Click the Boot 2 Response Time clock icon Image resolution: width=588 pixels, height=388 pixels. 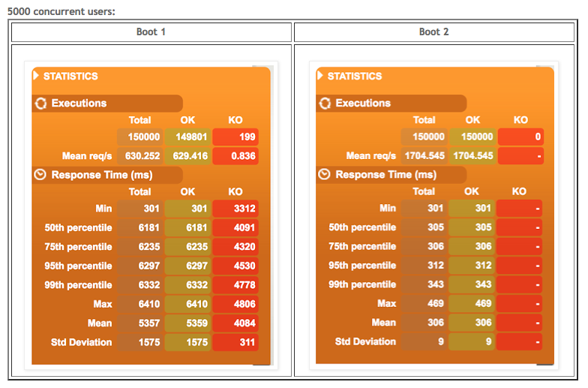coord(324,174)
